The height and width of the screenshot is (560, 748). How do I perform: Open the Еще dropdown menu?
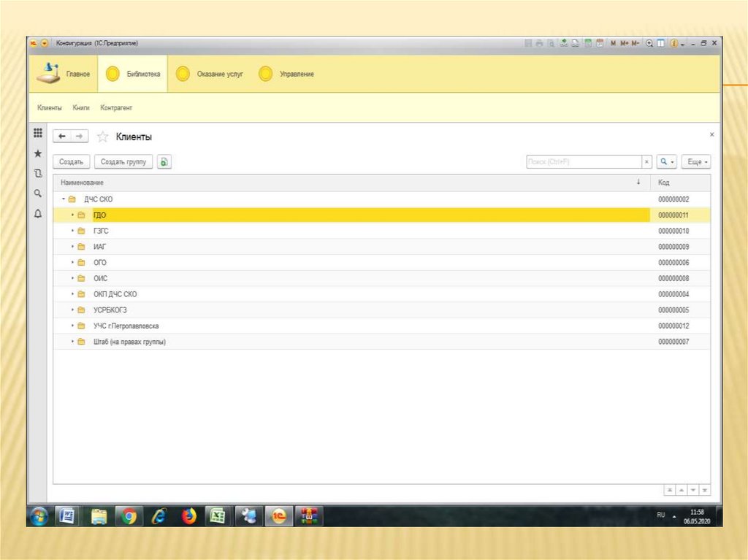(696, 161)
